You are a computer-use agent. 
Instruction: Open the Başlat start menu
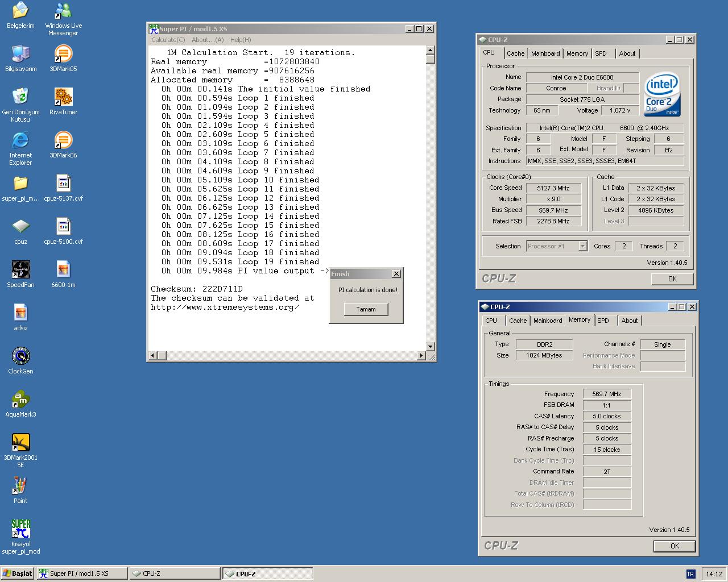[x=18, y=573]
